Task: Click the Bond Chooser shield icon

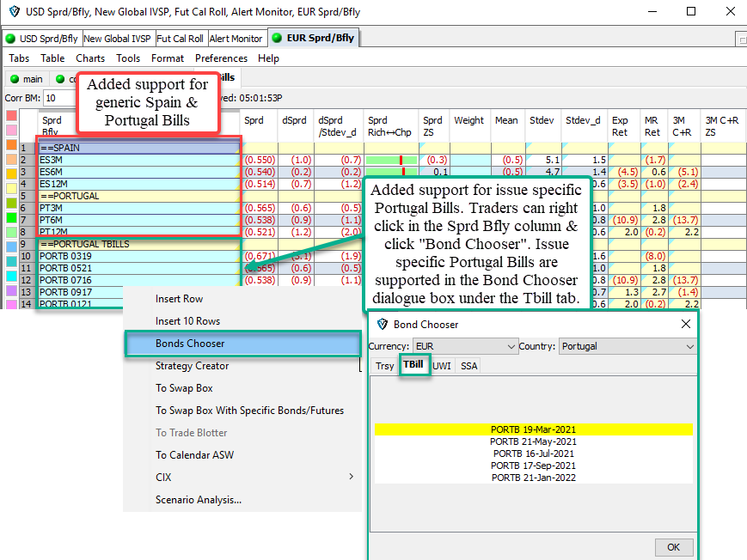Action: (x=382, y=325)
